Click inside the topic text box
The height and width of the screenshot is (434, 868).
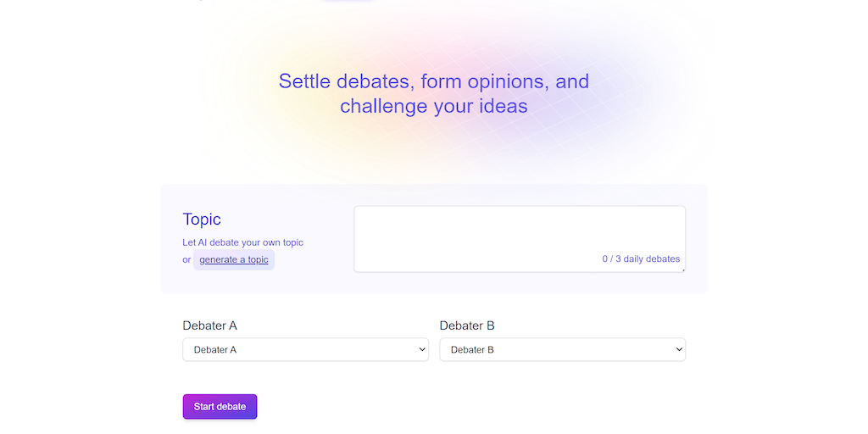click(519, 229)
